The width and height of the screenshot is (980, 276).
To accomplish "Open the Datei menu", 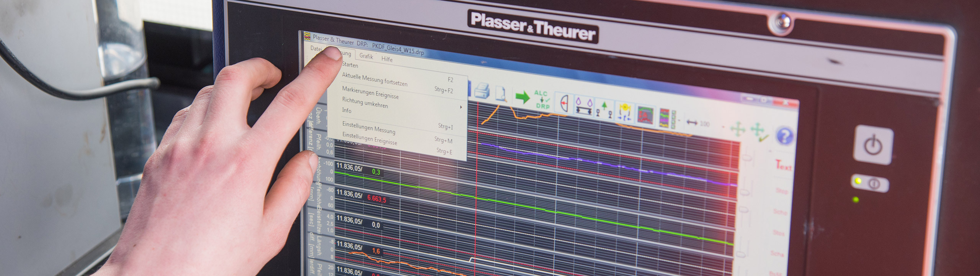I will (x=316, y=49).
